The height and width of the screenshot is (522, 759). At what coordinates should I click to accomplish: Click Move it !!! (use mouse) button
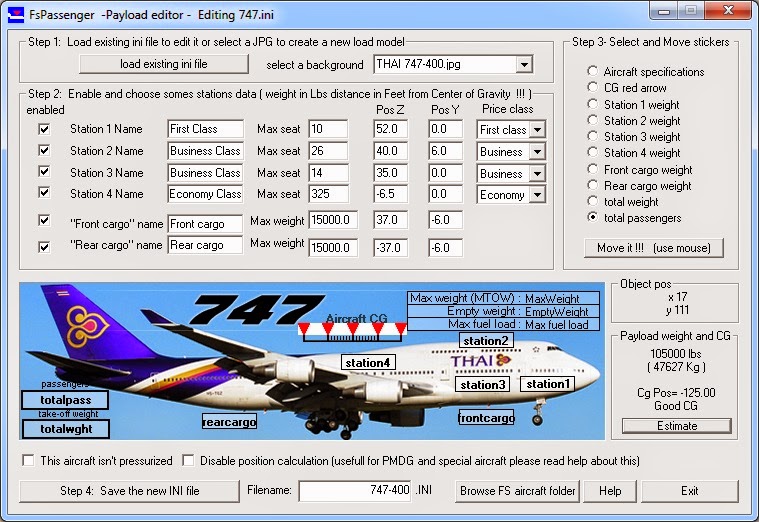tap(653, 247)
